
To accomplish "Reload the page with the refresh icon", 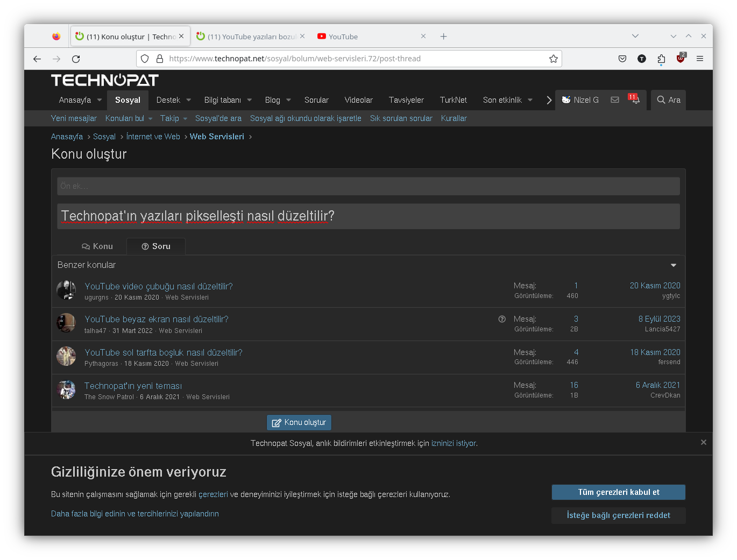I will pos(76,59).
